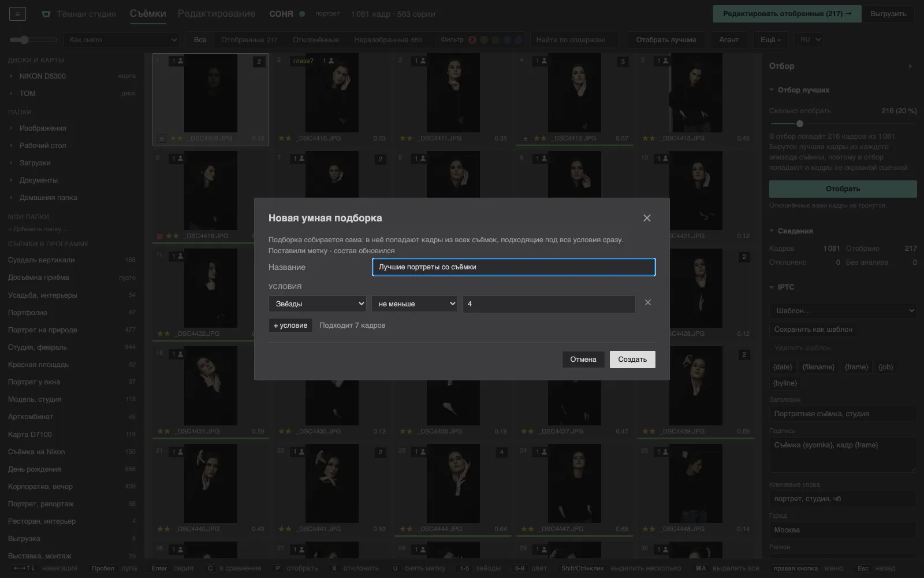Toggle the green color filter dot
Image resolution: width=924 pixels, height=578 pixels.
(x=495, y=40)
